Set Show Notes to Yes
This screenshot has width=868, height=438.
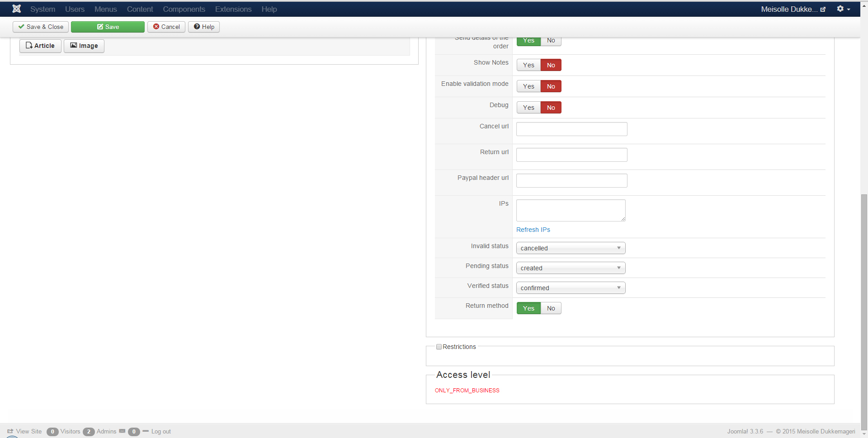click(528, 65)
